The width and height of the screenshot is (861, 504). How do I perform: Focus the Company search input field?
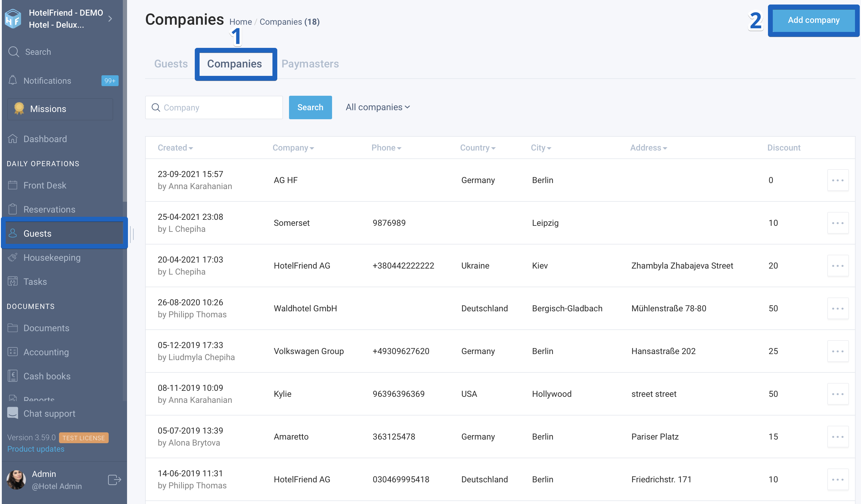[214, 107]
